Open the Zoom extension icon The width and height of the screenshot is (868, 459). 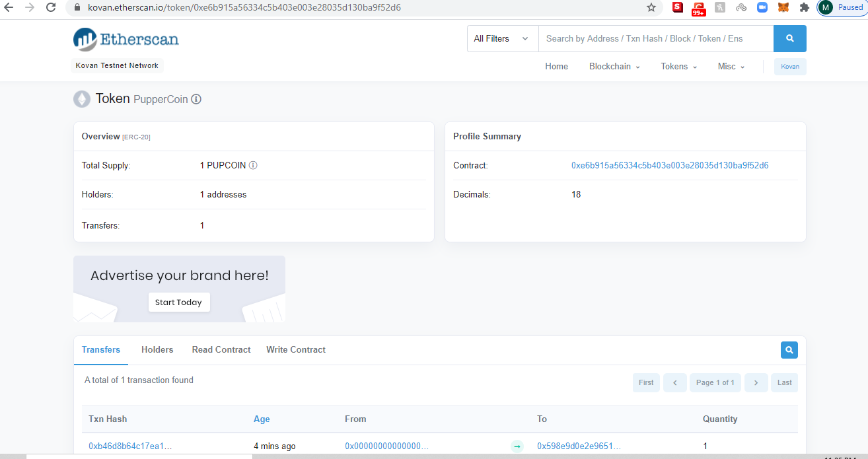[x=762, y=7]
